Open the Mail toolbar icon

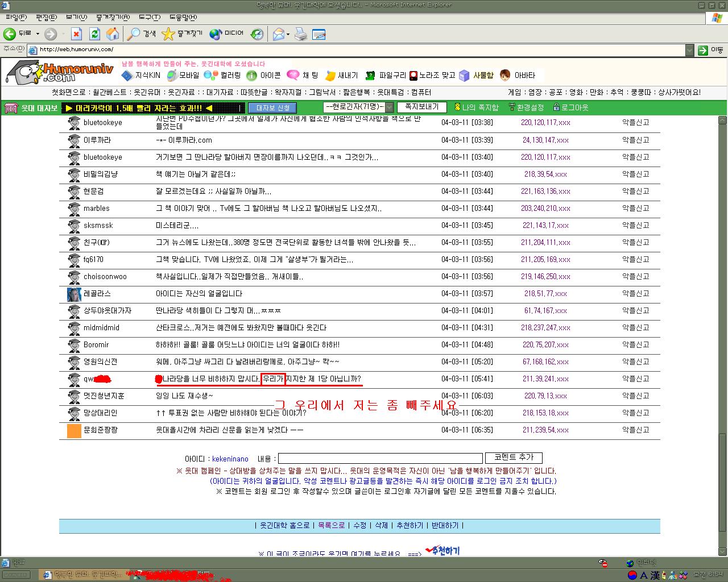(279, 34)
